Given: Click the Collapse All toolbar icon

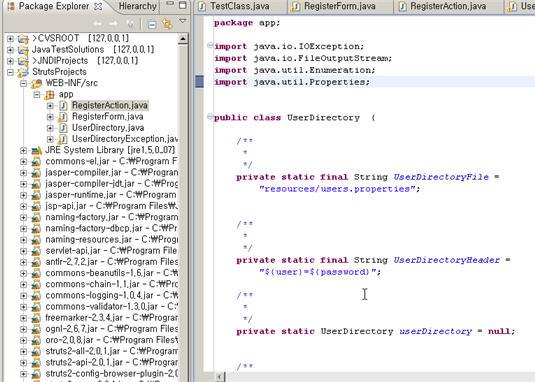Looking at the screenshot, I should tap(152, 24).
